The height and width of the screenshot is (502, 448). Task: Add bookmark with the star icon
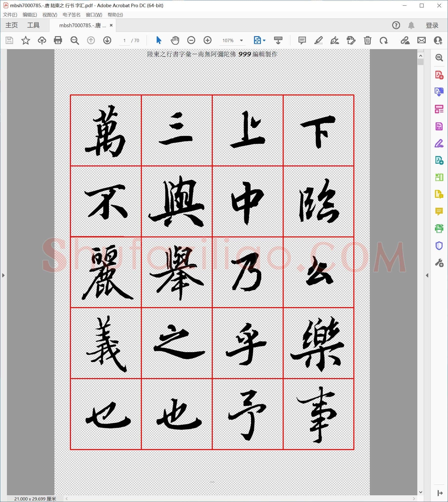(x=25, y=40)
